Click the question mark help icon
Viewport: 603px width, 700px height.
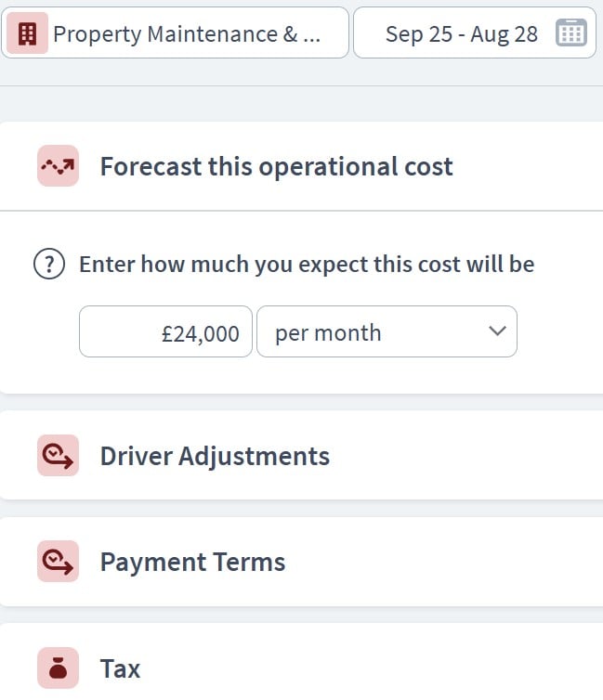(48, 265)
